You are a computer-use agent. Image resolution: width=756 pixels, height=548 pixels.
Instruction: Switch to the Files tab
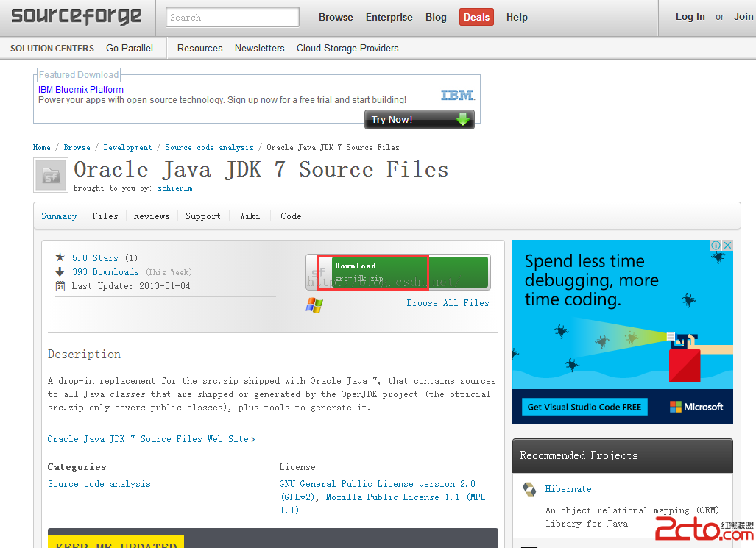pos(105,216)
